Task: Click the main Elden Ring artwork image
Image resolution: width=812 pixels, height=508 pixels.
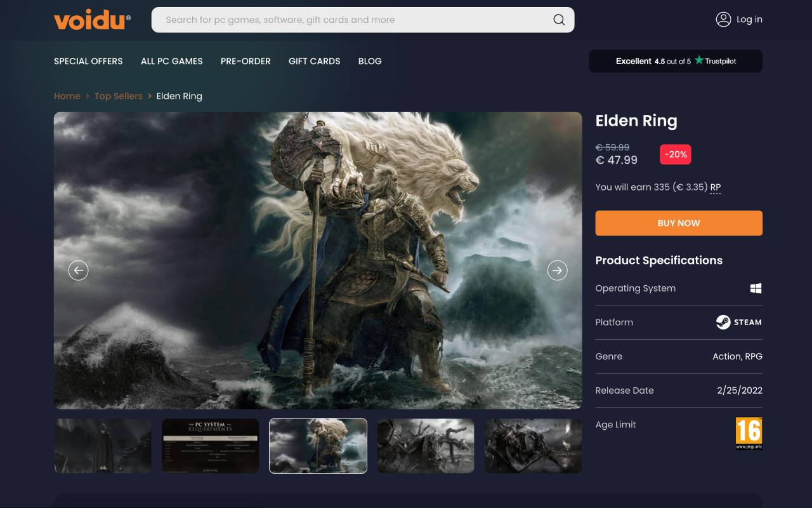Action: [318, 260]
